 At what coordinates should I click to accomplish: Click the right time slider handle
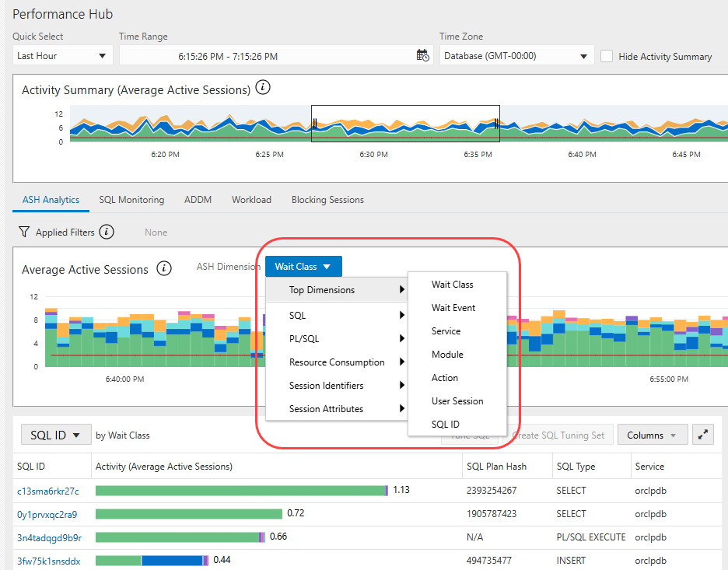point(496,124)
